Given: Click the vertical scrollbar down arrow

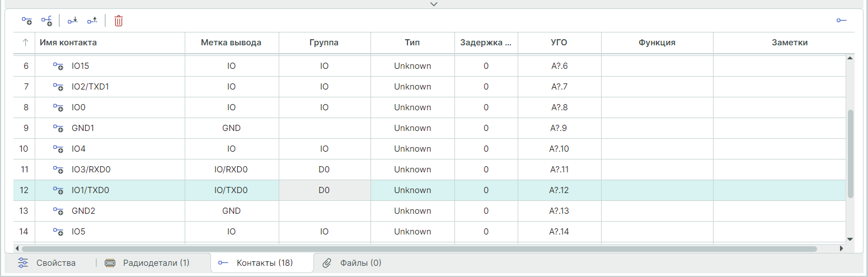Looking at the screenshot, I should [850, 238].
